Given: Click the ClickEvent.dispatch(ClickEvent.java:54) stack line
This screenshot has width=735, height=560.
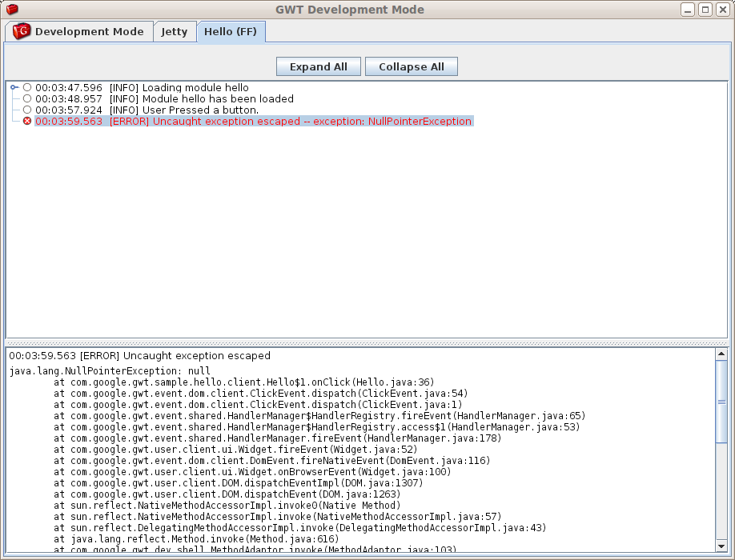Looking at the screenshot, I should pyautogui.click(x=261, y=394).
